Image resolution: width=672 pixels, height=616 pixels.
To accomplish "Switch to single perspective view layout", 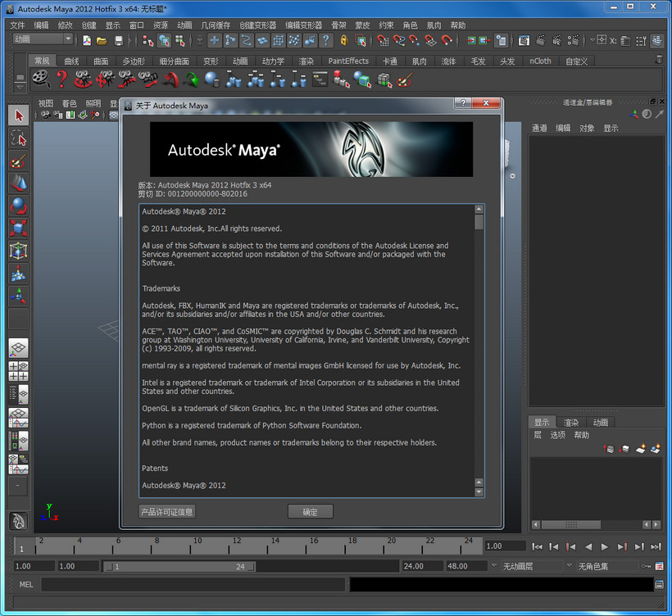I will pos(18,348).
